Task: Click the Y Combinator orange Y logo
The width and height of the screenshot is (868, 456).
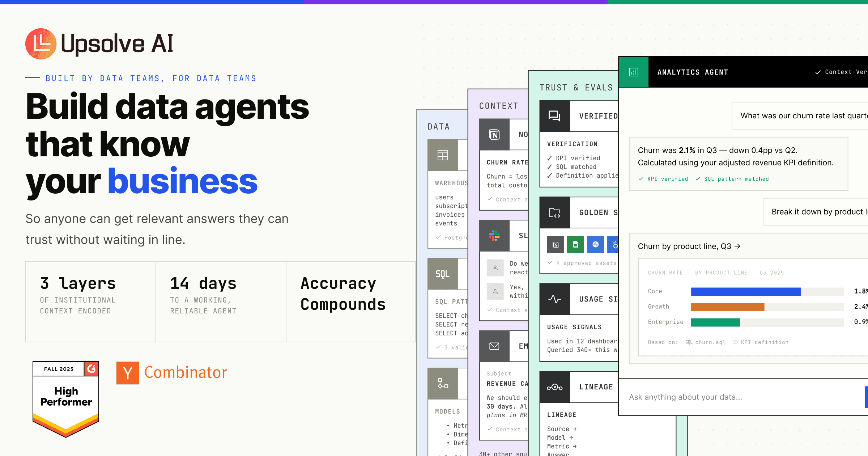Action: (128, 373)
